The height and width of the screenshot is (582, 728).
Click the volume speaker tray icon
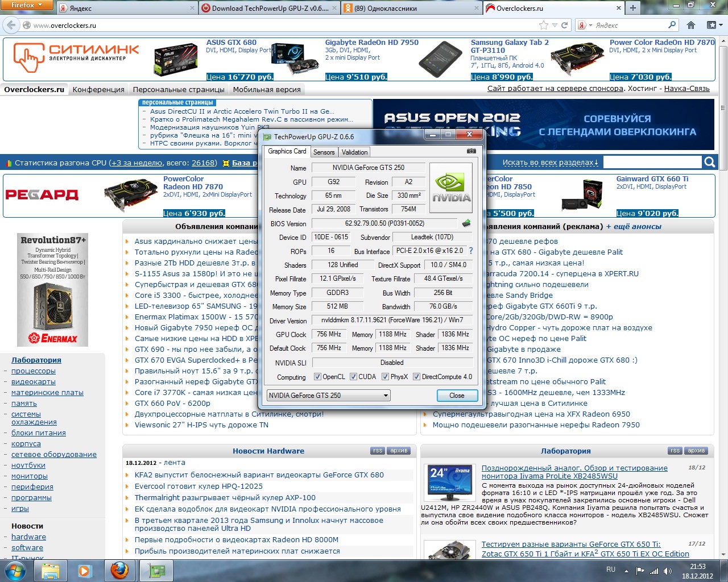click(667, 571)
